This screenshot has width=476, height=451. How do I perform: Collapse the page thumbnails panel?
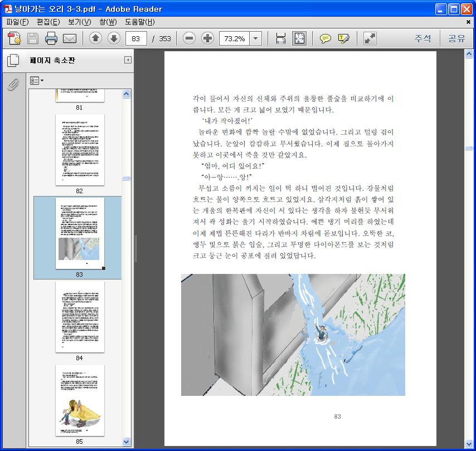tap(128, 60)
